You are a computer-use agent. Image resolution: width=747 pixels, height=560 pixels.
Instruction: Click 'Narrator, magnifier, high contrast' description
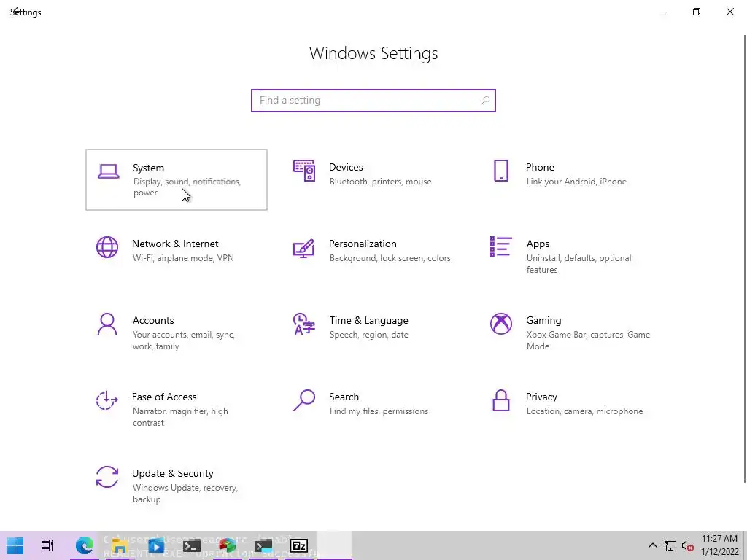(180, 417)
